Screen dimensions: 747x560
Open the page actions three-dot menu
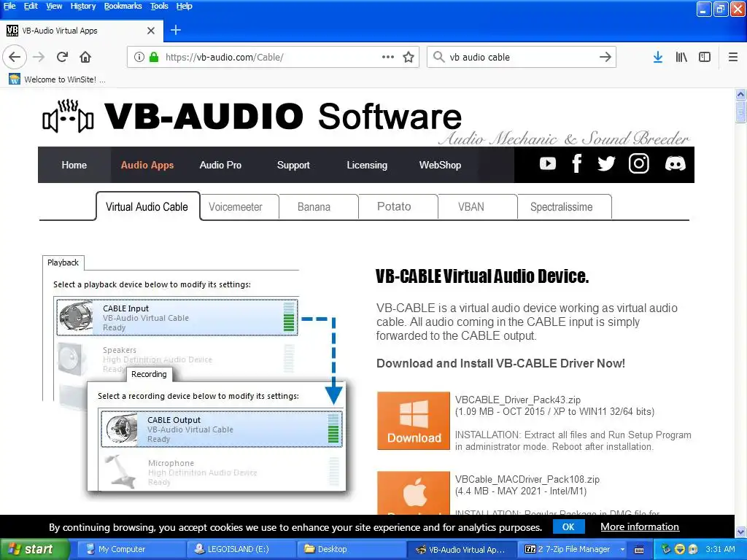[x=388, y=57]
